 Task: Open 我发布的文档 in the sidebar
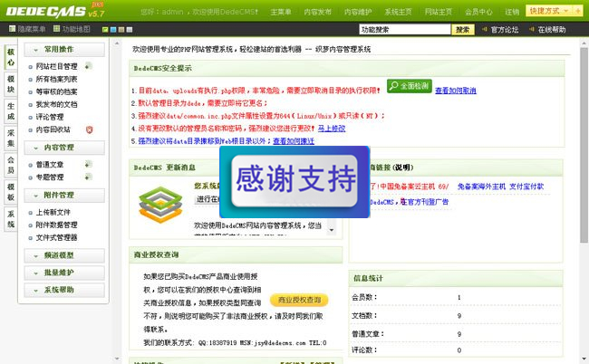click(x=56, y=104)
